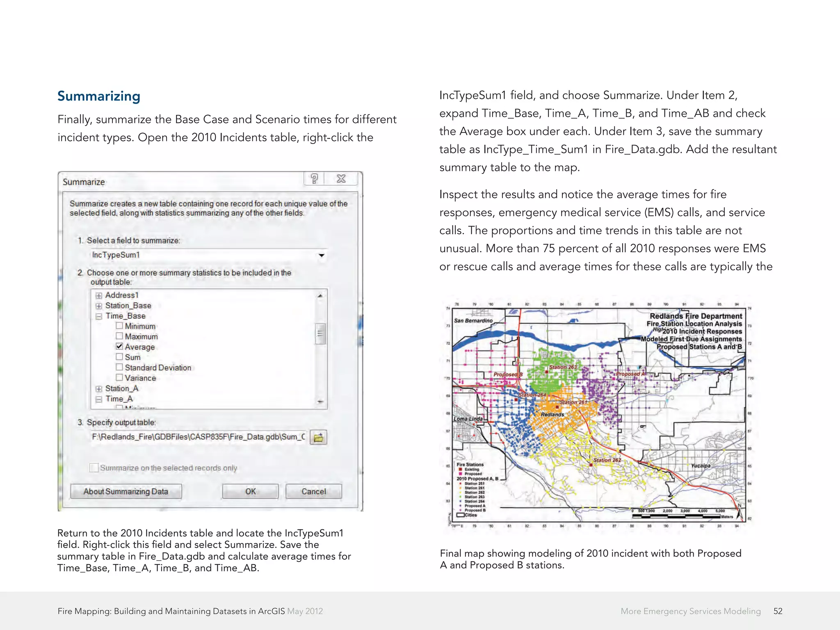Close the Summarize dialog with X
Viewport: 840px width, 630px height.
341,179
